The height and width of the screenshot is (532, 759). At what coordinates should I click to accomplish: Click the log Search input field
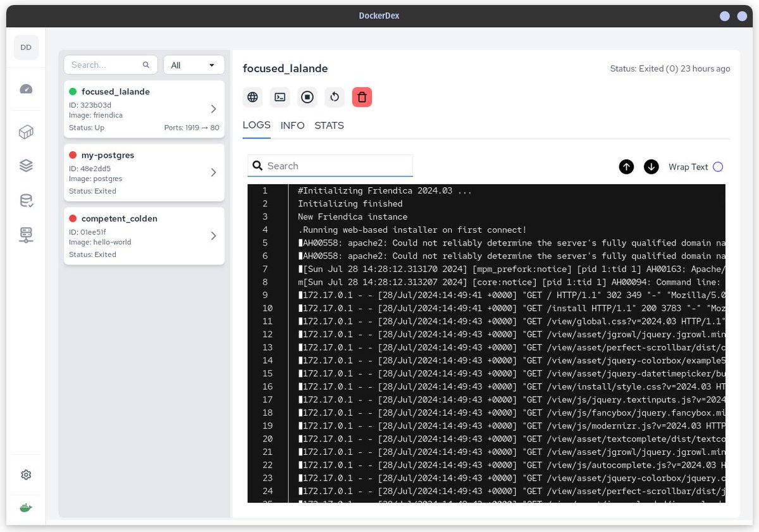pyautogui.click(x=330, y=166)
